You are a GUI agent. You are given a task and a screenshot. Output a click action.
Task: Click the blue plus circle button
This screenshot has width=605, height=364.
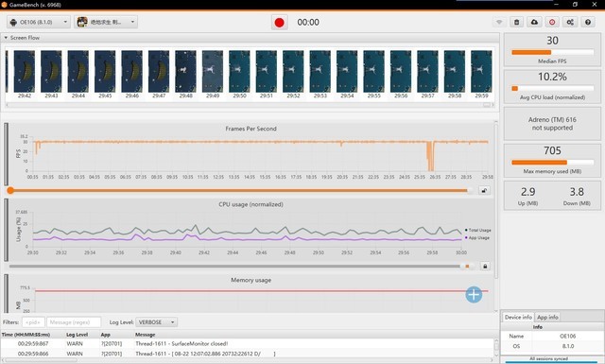click(x=474, y=295)
